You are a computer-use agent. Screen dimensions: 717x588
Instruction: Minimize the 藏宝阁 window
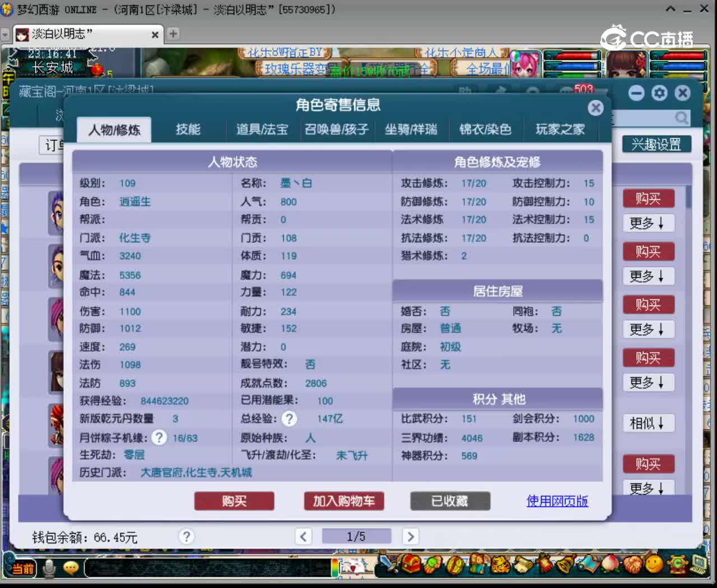636,93
